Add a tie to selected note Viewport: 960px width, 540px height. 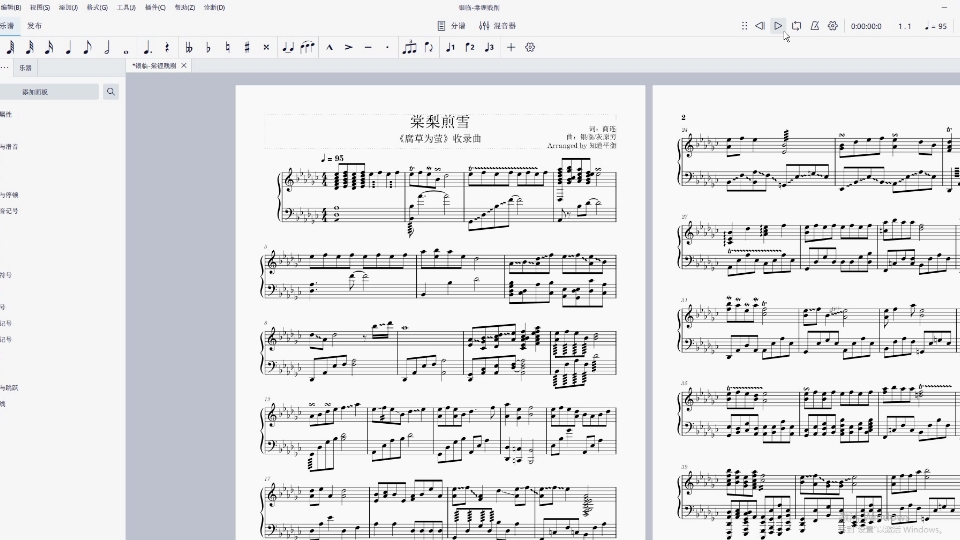288,47
